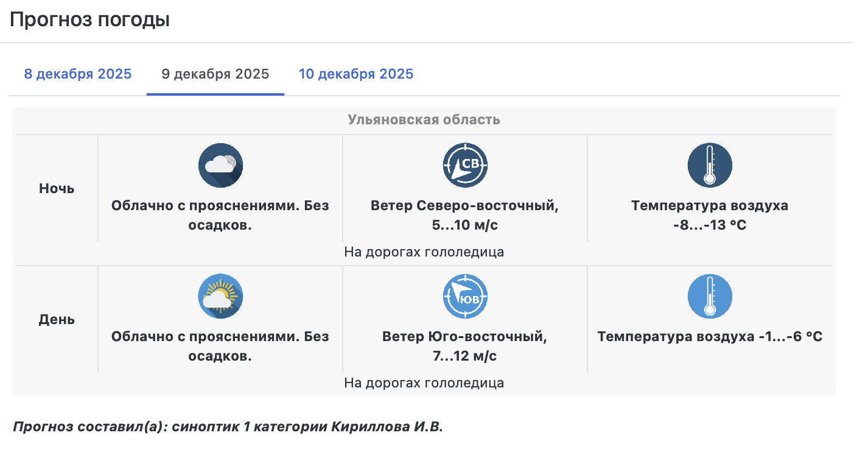This screenshot has height=452, width=868.
Task: Click the Ветер Северо-восточный wind description
Action: (464, 206)
